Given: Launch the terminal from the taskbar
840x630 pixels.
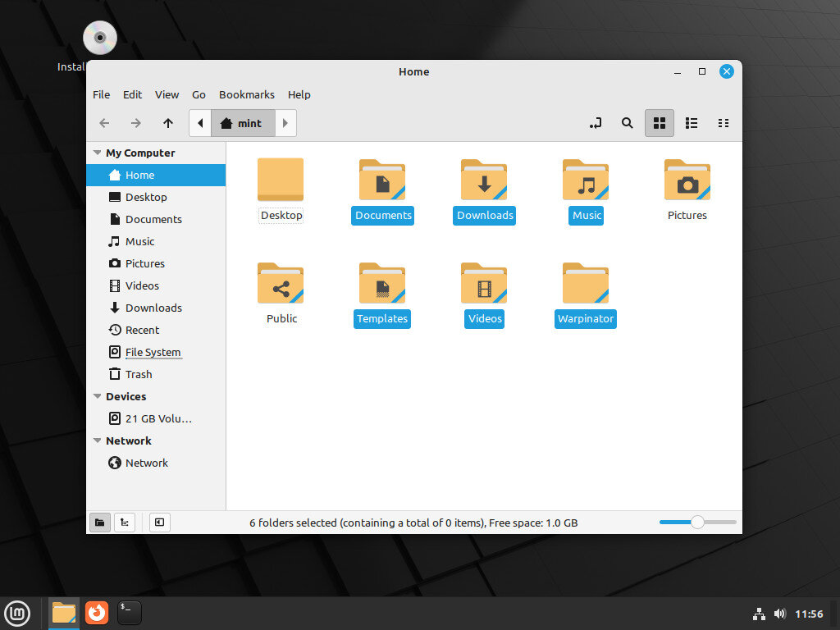Looking at the screenshot, I should pyautogui.click(x=129, y=613).
